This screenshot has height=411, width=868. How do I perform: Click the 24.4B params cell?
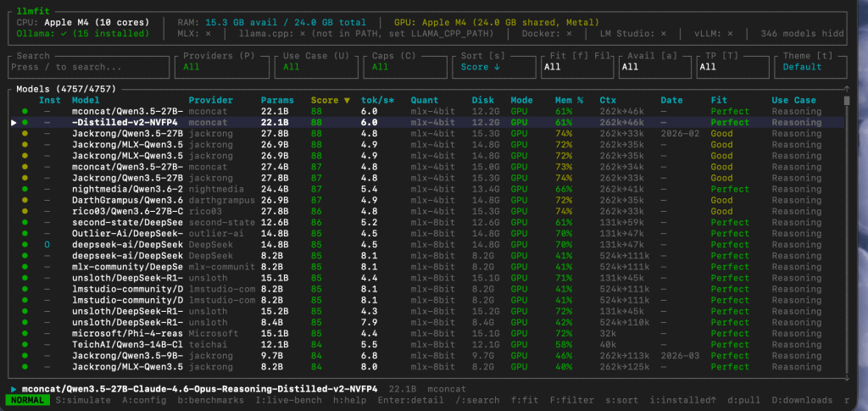point(275,189)
